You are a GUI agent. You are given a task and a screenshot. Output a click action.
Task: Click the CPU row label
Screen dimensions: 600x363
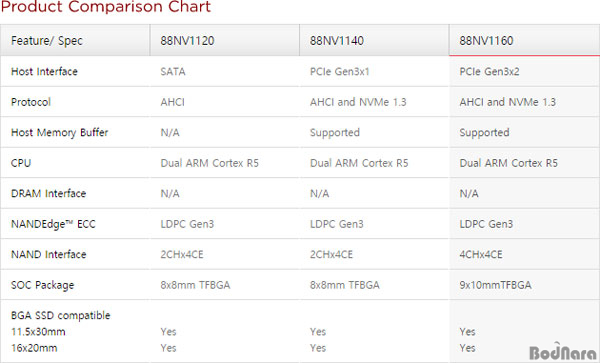pyautogui.click(x=21, y=163)
